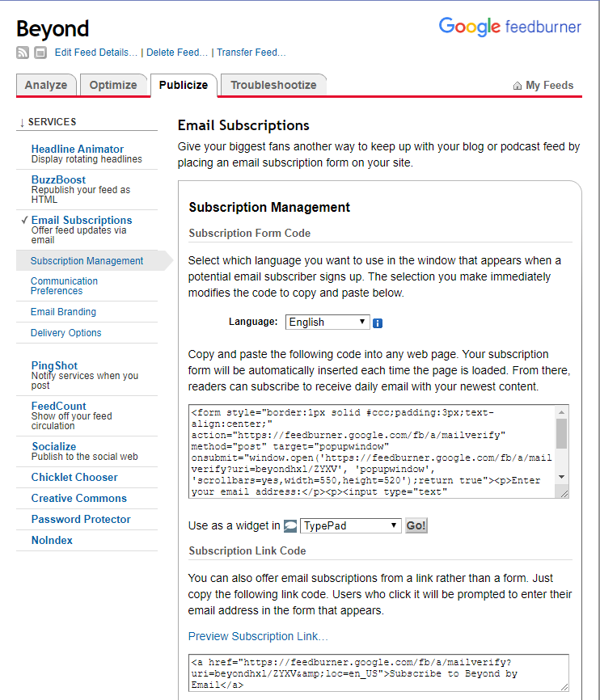The image size is (600, 700).
Task: Click the Delete Feed link
Action: point(177,53)
